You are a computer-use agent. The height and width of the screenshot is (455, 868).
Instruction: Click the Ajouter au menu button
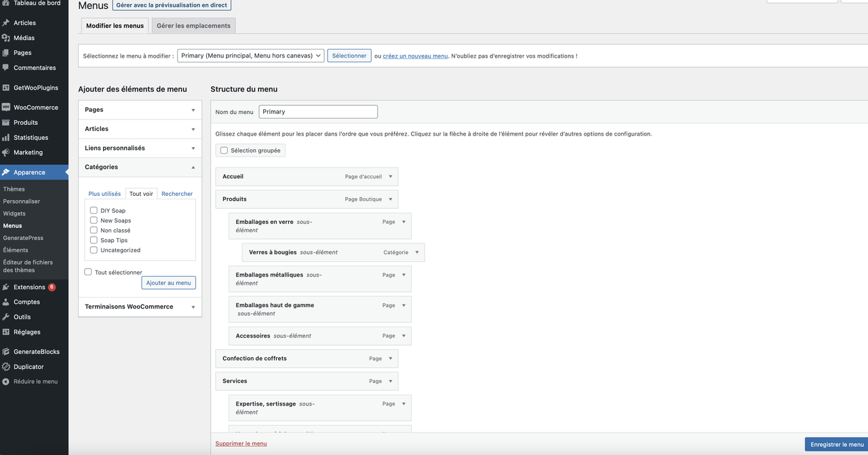(169, 283)
